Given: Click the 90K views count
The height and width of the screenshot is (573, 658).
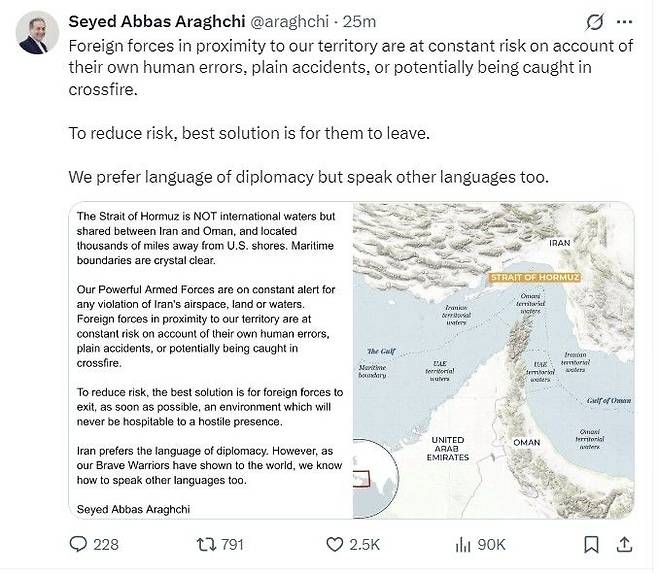Looking at the screenshot, I should (x=491, y=544).
